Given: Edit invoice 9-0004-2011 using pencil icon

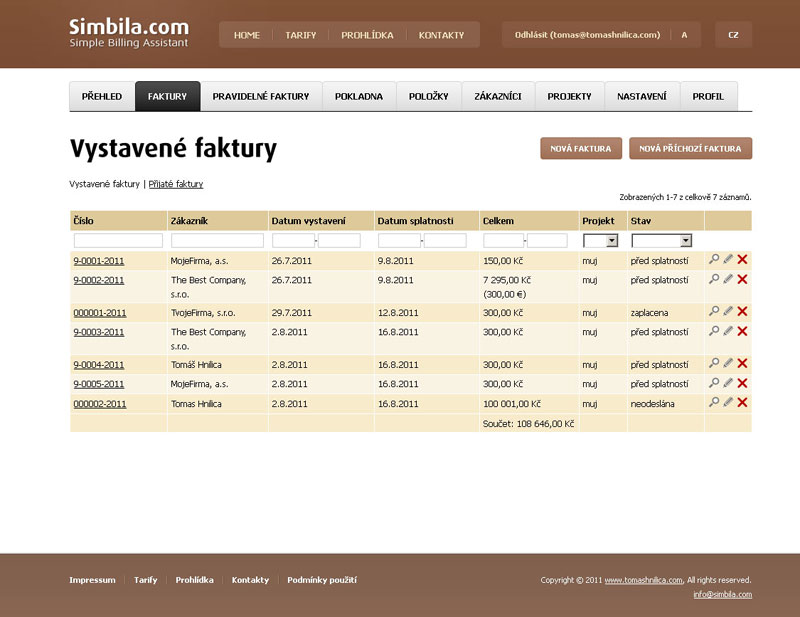Looking at the screenshot, I should pyautogui.click(x=728, y=364).
